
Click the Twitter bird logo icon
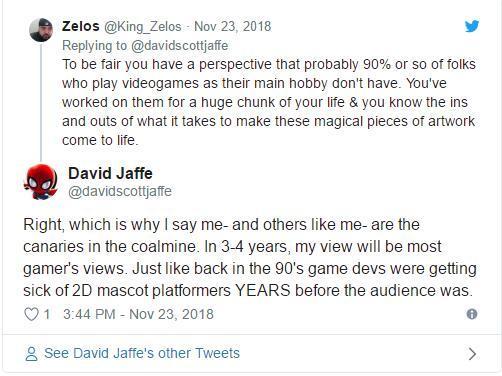472,26
